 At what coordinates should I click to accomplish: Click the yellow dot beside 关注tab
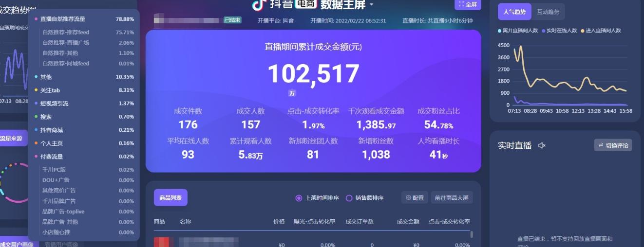coord(36,90)
